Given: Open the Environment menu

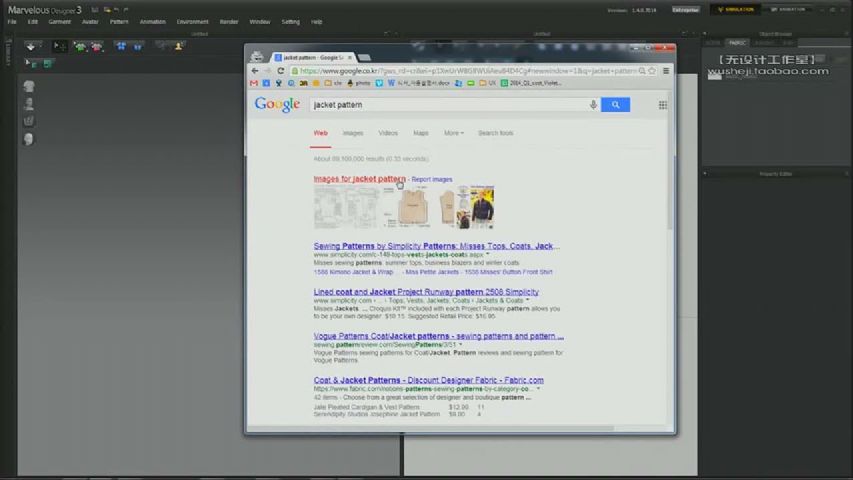Looking at the screenshot, I should (x=192, y=22).
